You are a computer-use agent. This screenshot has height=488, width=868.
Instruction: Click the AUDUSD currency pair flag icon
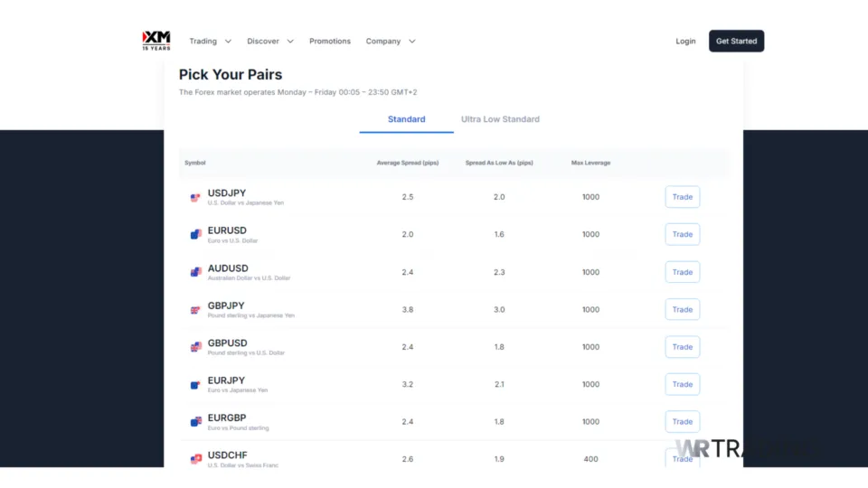195,272
